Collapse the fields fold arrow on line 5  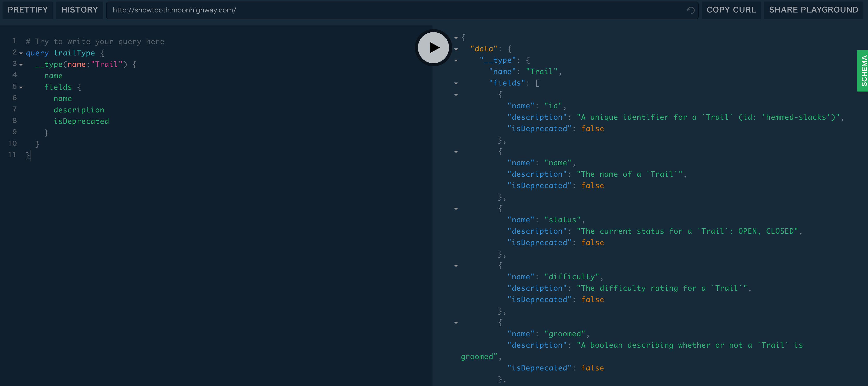[21, 87]
